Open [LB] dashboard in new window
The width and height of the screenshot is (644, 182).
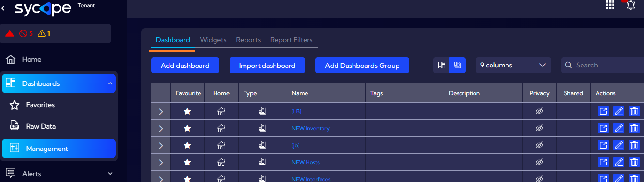pyautogui.click(x=603, y=111)
